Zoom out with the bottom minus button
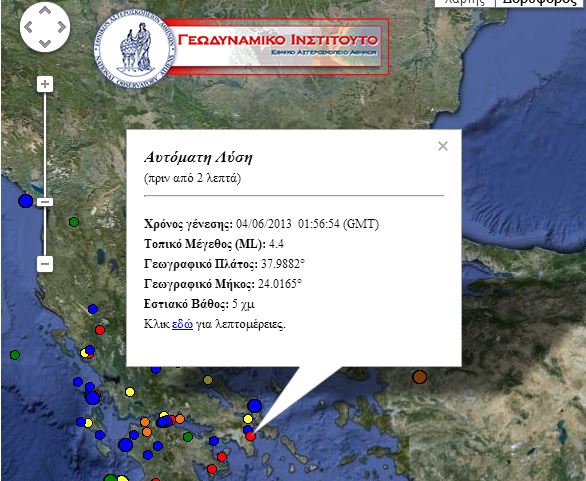This screenshot has width=586, height=481. 45,264
